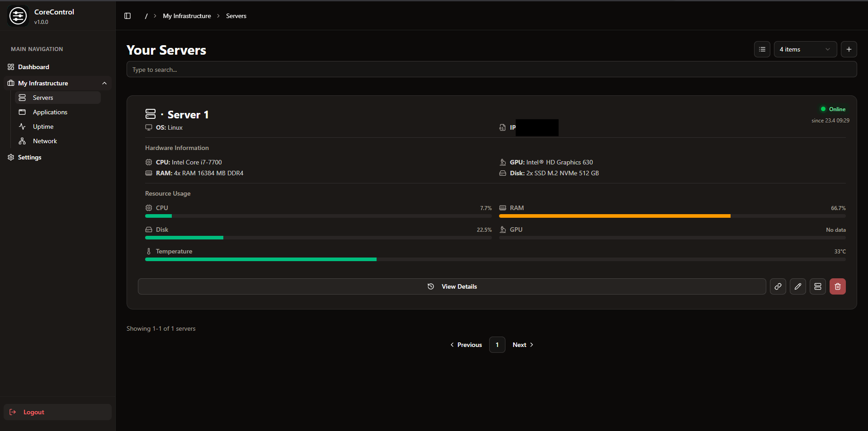Toggle the list view icon above the server list

coord(762,49)
